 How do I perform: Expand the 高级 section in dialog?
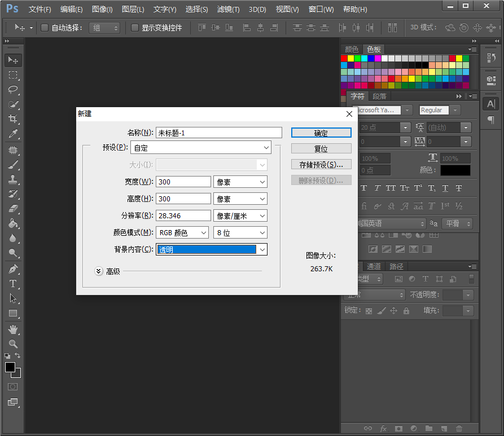coord(99,271)
